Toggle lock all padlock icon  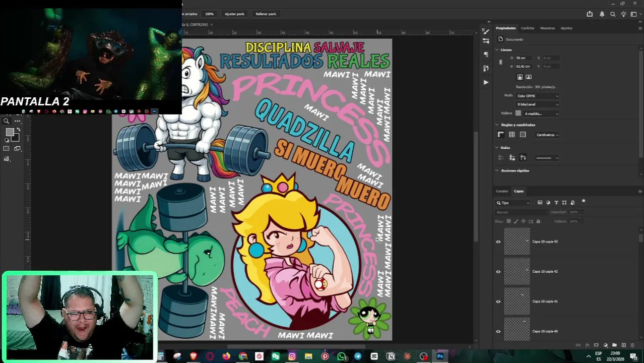[x=538, y=221]
